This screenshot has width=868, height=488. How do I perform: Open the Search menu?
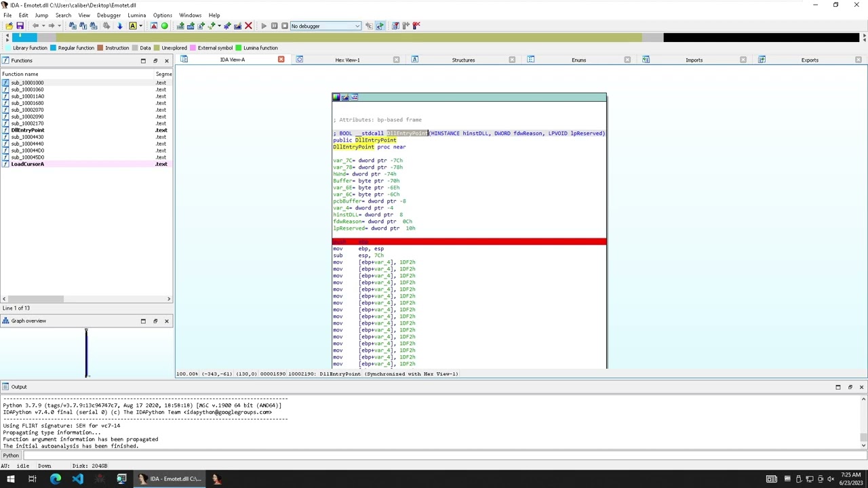tap(63, 15)
